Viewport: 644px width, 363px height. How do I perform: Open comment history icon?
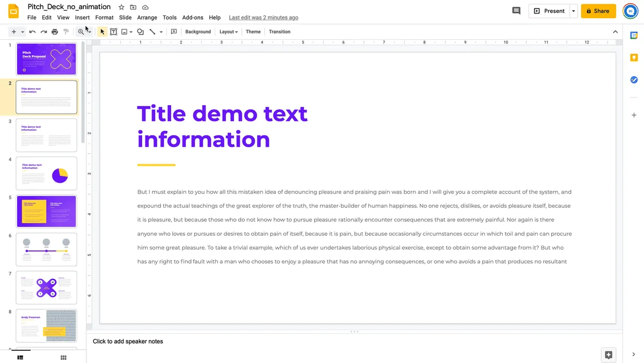(x=516, y=11)
